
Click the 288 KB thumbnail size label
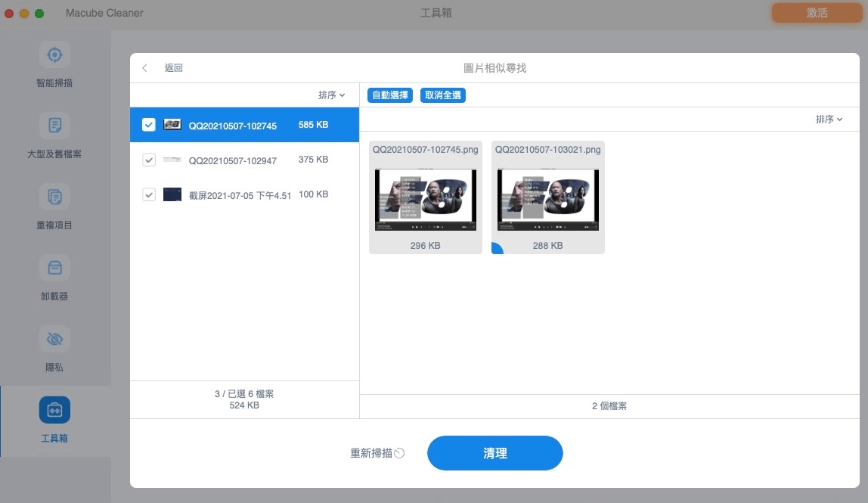548,245
